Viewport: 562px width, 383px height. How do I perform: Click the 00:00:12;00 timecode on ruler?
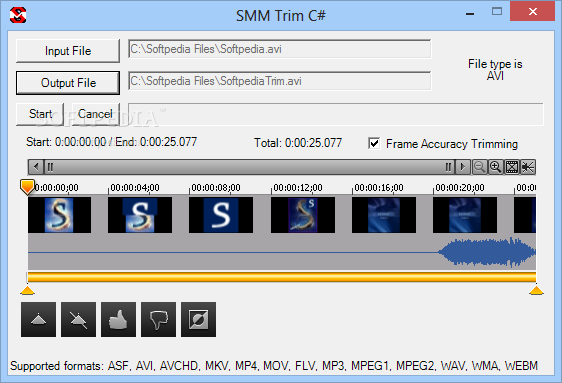click(297, 188)
